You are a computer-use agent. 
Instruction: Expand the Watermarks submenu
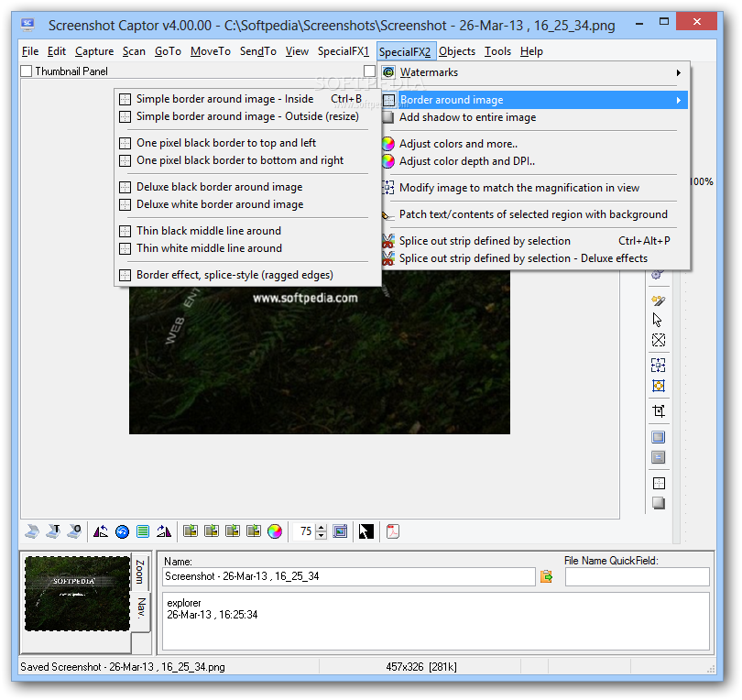[533, 72]
